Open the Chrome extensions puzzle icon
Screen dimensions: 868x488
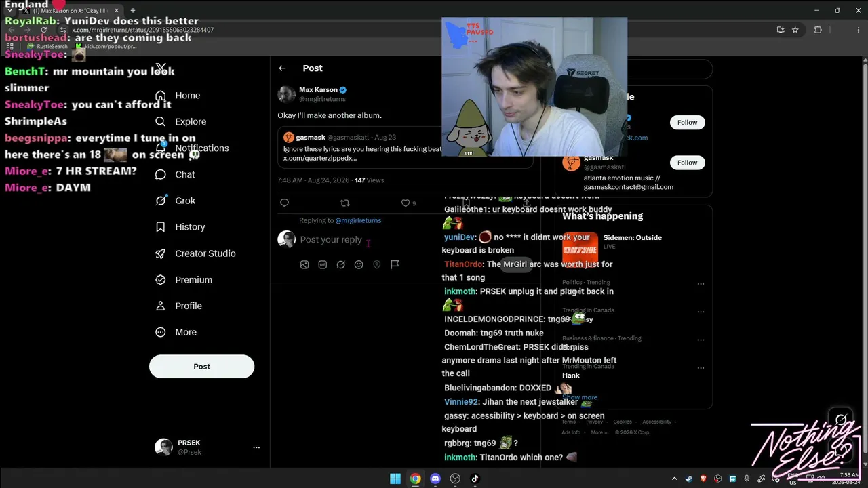click(818, 30)
